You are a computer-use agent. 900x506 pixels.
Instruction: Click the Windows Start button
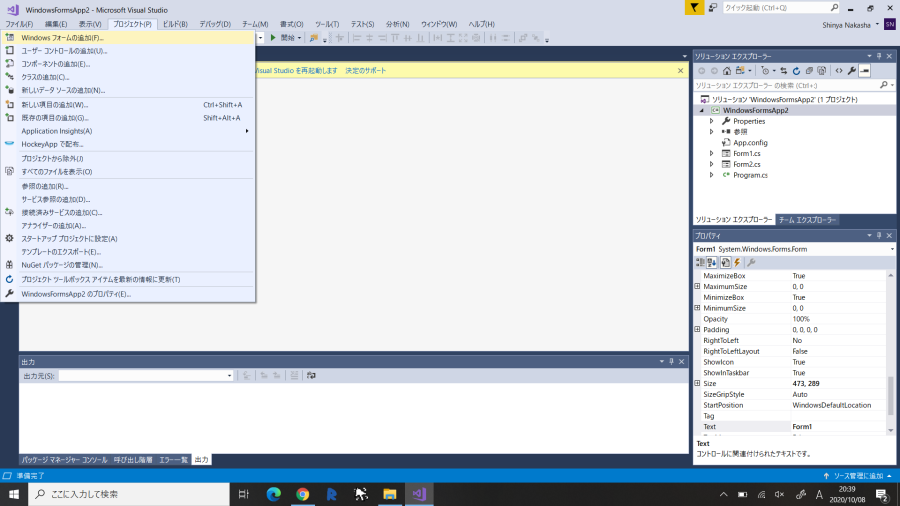pos(14,494)
